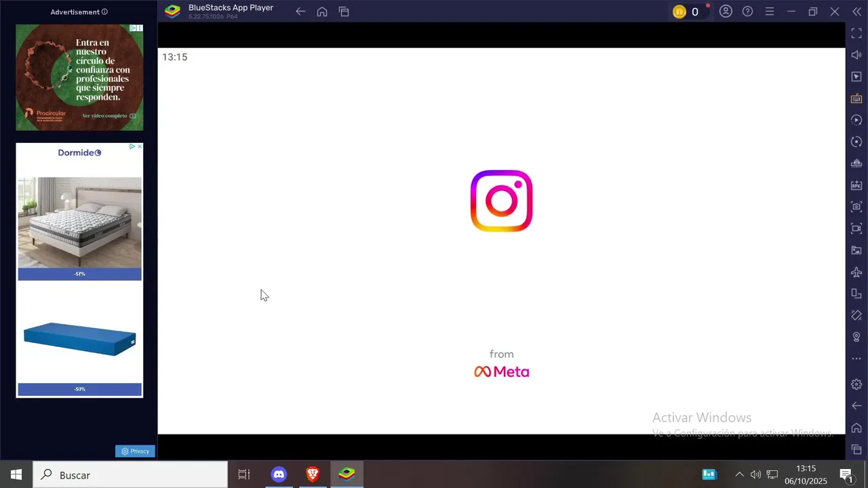The width and height of the screenshot is (868, 488).
Task: Open the notification center icon
Action: 846,474
